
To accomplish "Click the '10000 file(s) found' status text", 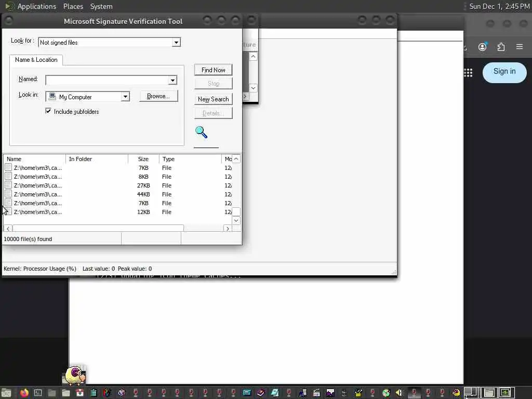I will (28, 239).
